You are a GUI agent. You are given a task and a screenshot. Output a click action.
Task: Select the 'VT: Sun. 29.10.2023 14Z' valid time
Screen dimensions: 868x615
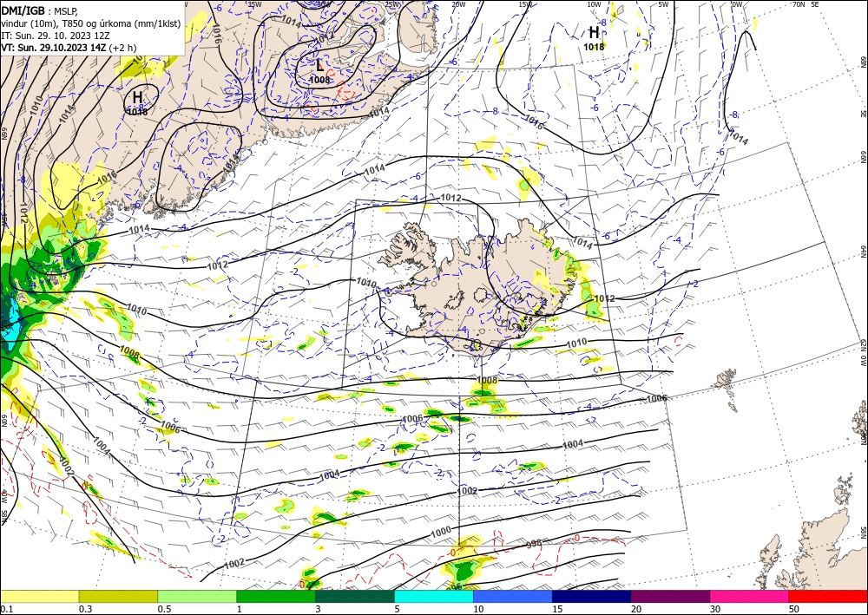click(x=53, y=48)
